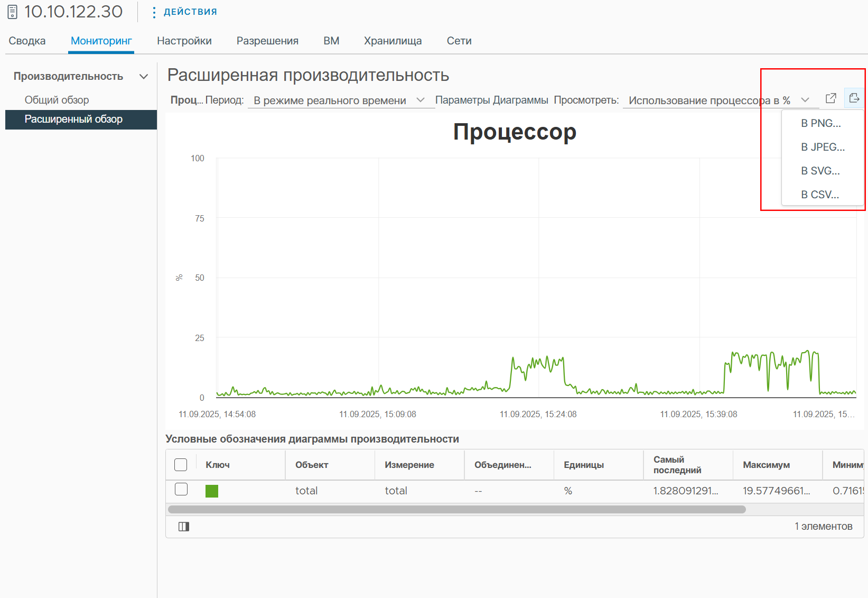Check the total row checkbox
The height and width of the screenshot is (598, 868).
click(181, 490)
